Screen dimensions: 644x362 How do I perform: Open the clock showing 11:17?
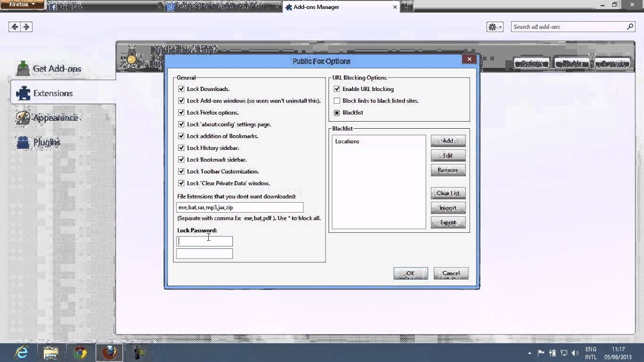[x=619, y=352]
